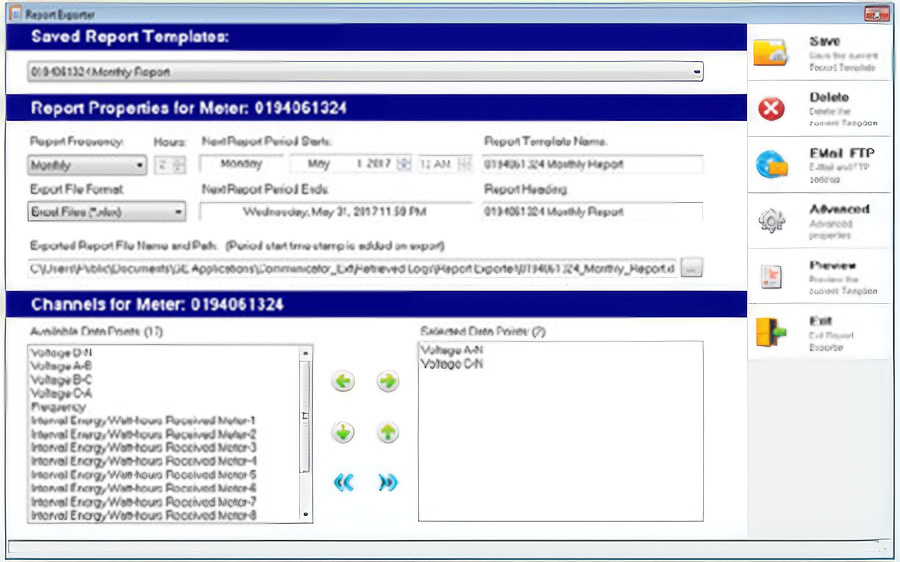
Task: Click double-right arrows to add all points
Action: coord(388,482)
